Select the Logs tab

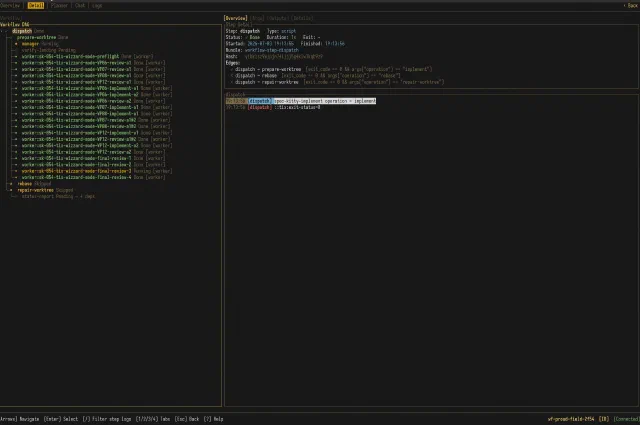pyautogui.click(x=97, y=6)
